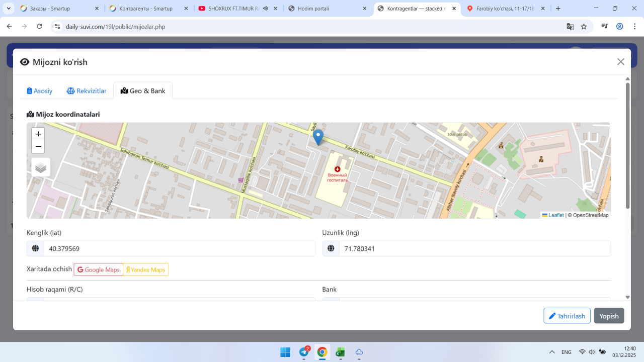Zoom in on the map
The height and width of the screenshot is (362, 644).
click(x=38, y=134)
